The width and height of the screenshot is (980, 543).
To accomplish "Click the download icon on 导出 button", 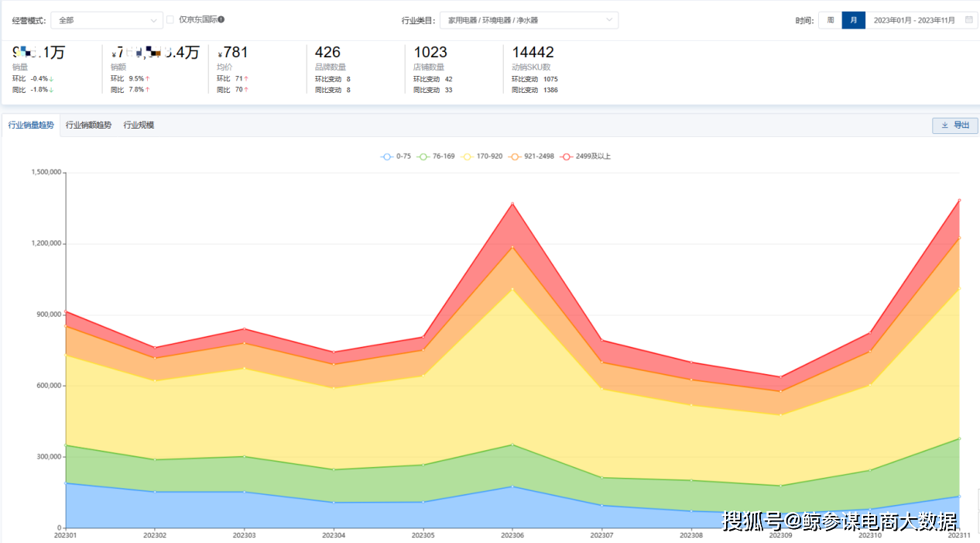I will (945, 125).
